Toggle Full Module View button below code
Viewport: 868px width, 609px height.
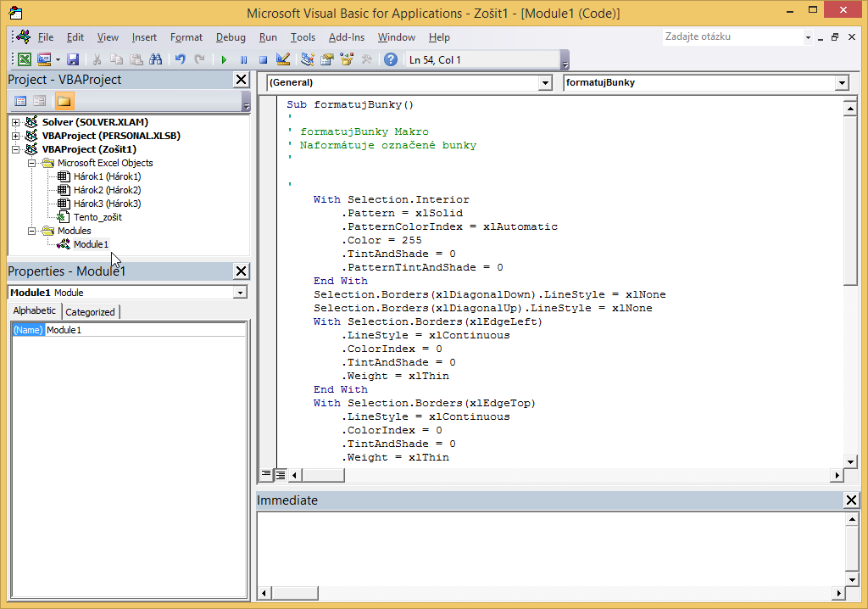pos(281,474)
